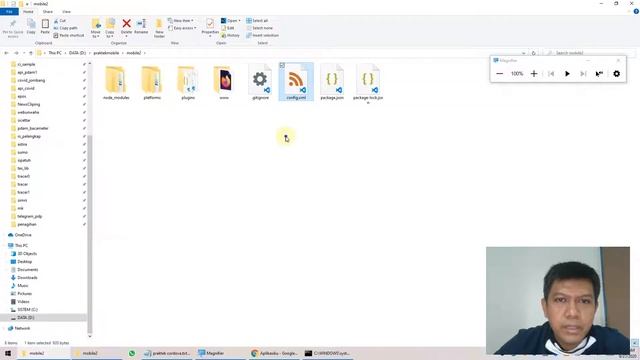Viewport: 640px width, 360px height.
Task: Click Invert selection button
Action: pos(262,36)
